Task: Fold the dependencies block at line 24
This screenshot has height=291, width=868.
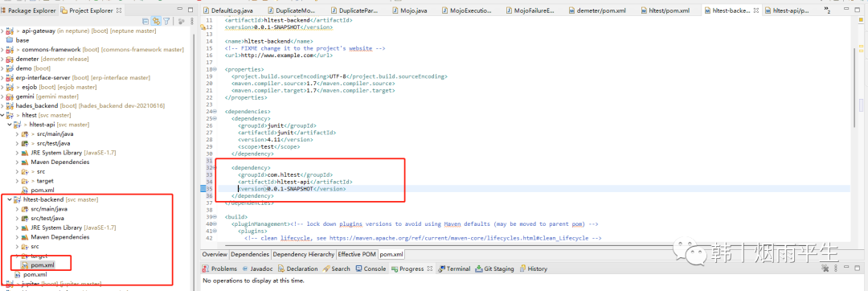Action: tap(215, 111)
